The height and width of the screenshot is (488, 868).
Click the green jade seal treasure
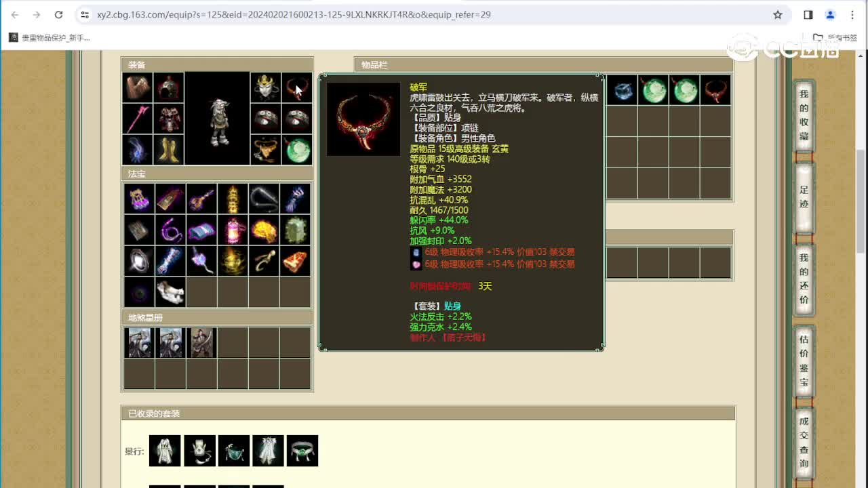pos(295,230)
